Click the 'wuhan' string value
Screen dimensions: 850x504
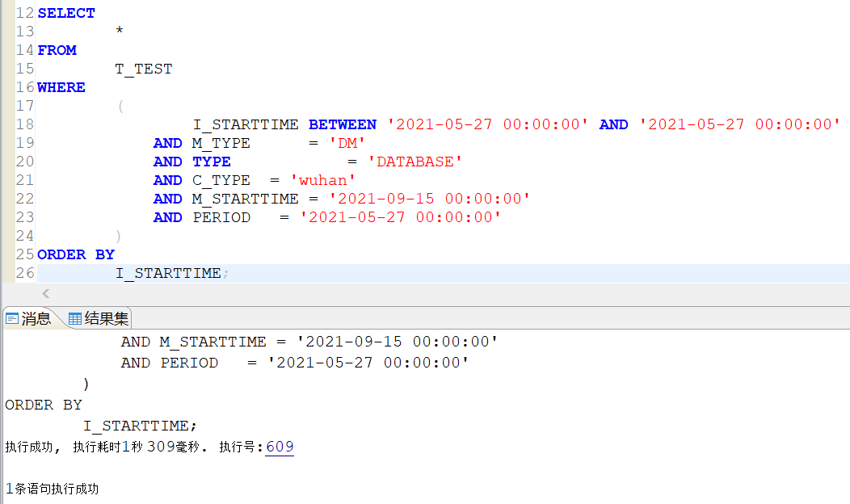click(323, 180)
